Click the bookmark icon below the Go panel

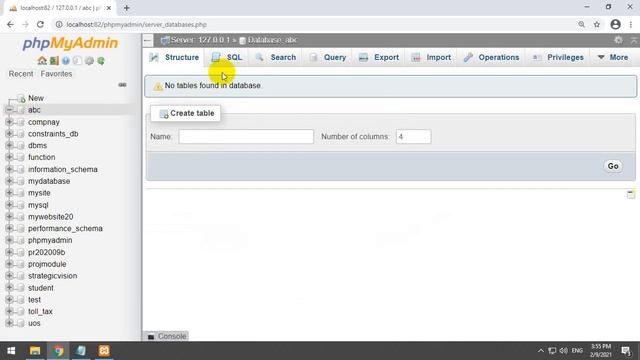tap(631, 194)
